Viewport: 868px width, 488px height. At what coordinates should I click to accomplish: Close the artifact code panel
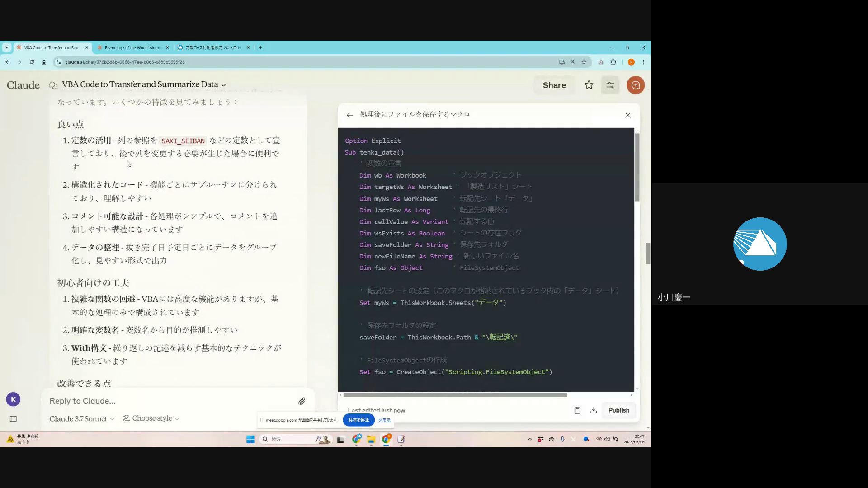pos(627,115)
